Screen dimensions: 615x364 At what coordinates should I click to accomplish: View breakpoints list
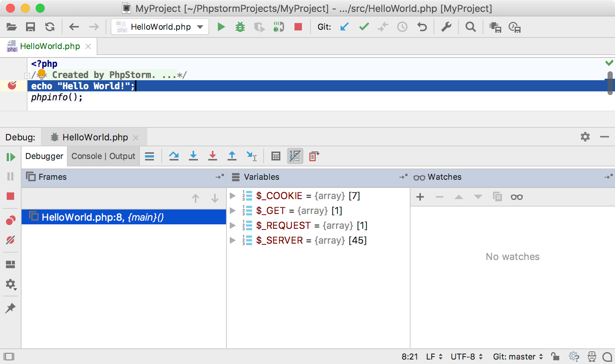pos(11,220)
